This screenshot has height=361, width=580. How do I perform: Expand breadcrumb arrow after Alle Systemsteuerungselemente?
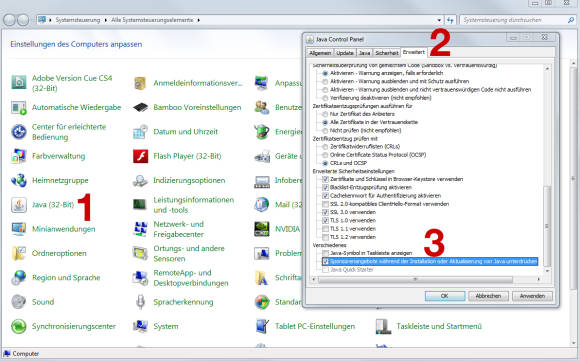(x=199, y=20)
